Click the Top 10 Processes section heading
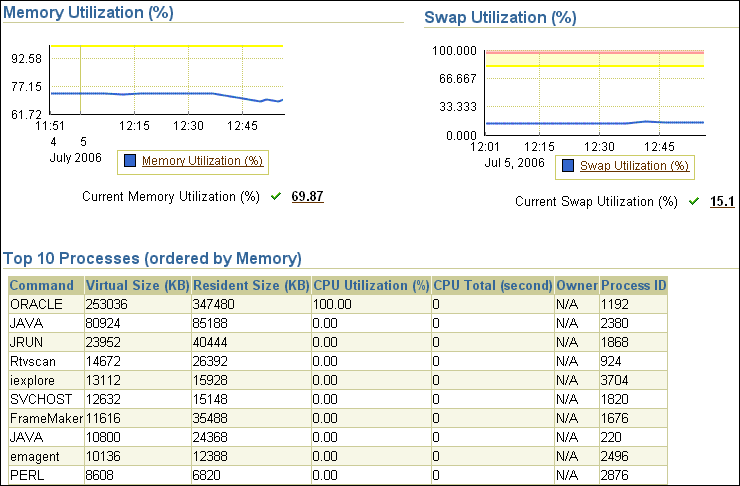The height and width of the screenshot is (486, 740). (152, 259)
